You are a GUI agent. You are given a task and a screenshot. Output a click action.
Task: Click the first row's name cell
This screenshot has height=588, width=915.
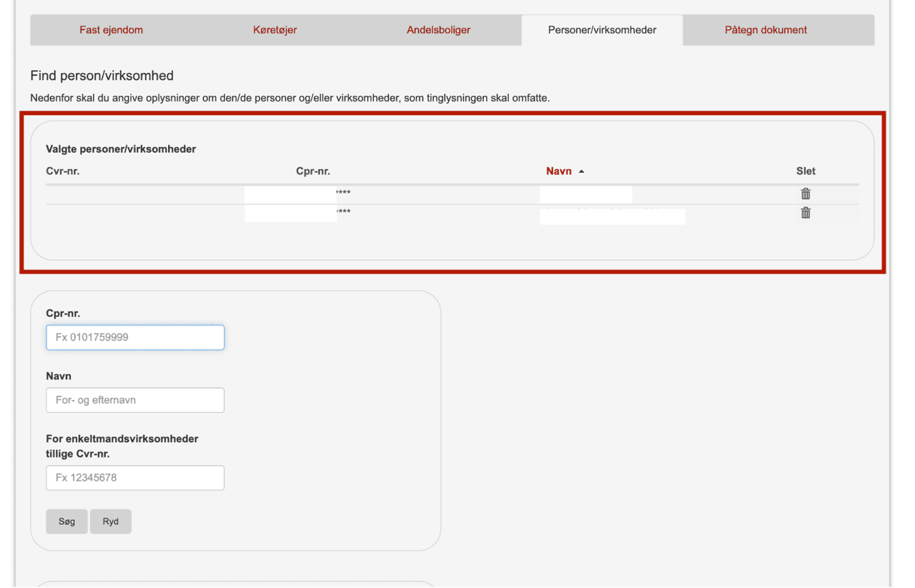pyautogui.click(x=585, y=194)
